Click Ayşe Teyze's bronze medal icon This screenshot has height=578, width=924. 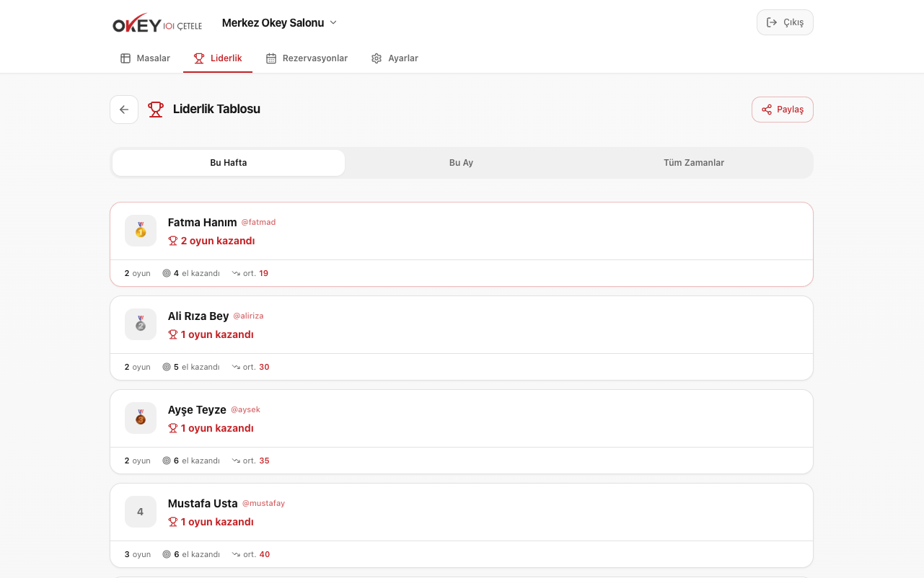tap(141, 418)
